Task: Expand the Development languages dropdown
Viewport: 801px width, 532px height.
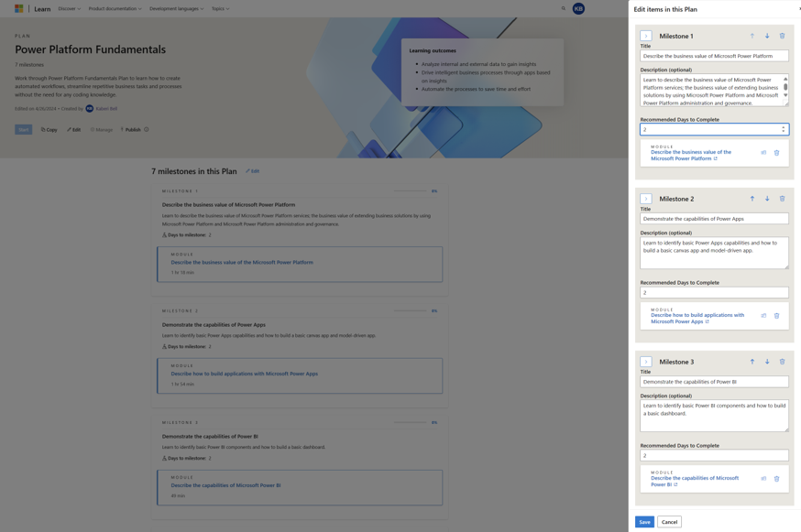Action: click(177, 8)
